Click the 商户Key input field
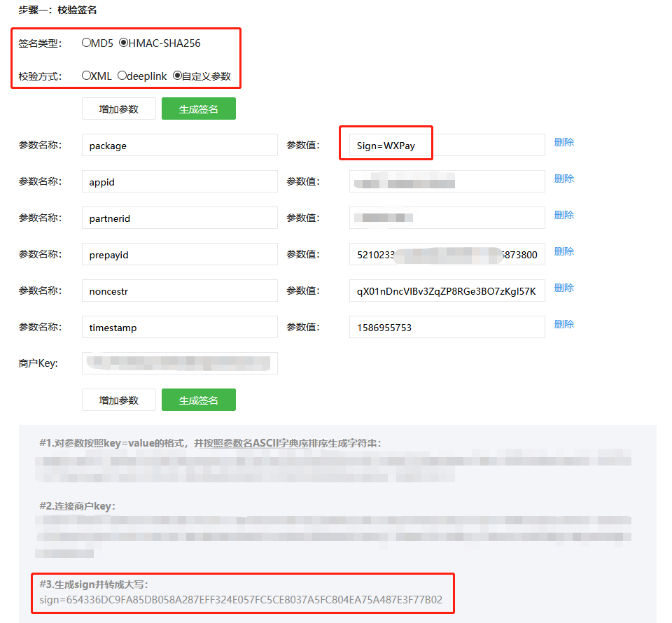This screenshot has height=623, width=672. click(x=179, y=363)
